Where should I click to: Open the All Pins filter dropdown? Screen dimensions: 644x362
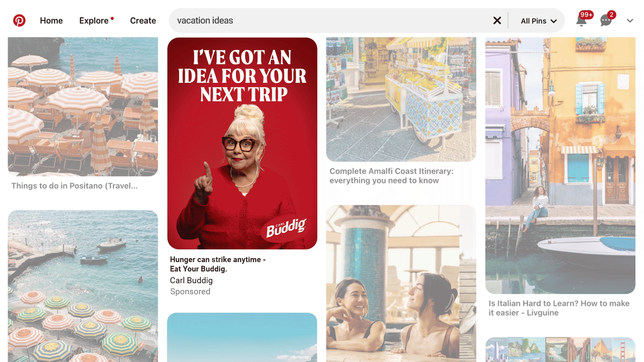(539, 21)
